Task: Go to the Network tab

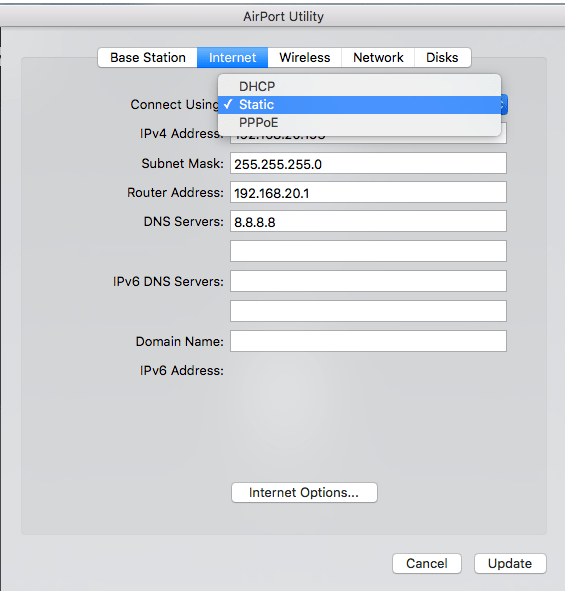Action: pos(378,58)
